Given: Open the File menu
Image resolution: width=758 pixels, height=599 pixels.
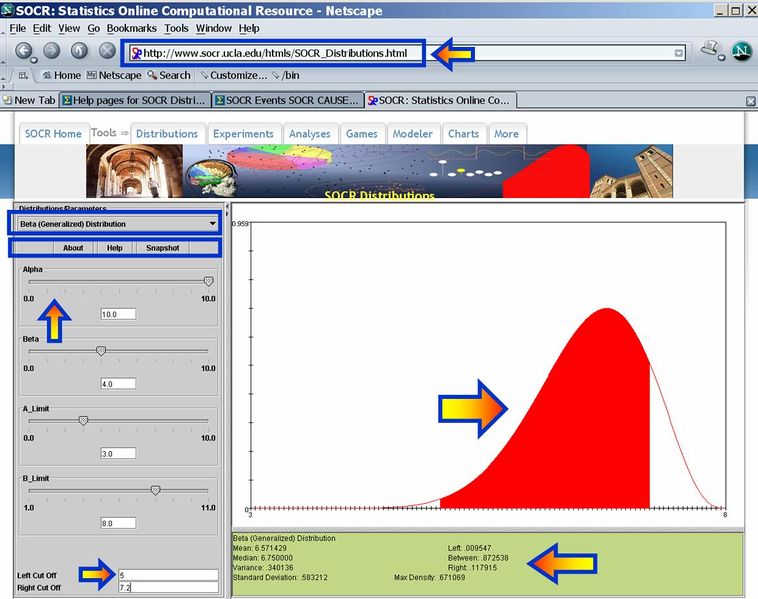Looking at the screenshot, I should pos(18,29).
